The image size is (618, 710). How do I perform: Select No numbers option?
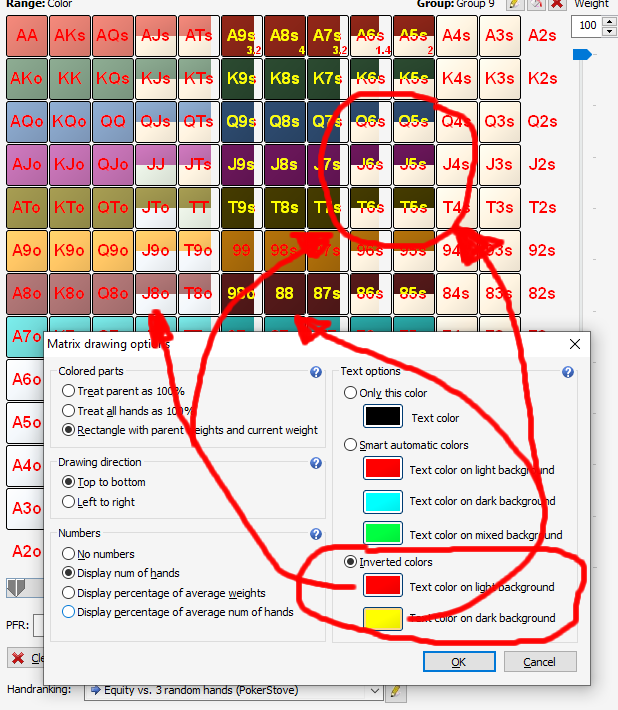[x=98, y=554]
